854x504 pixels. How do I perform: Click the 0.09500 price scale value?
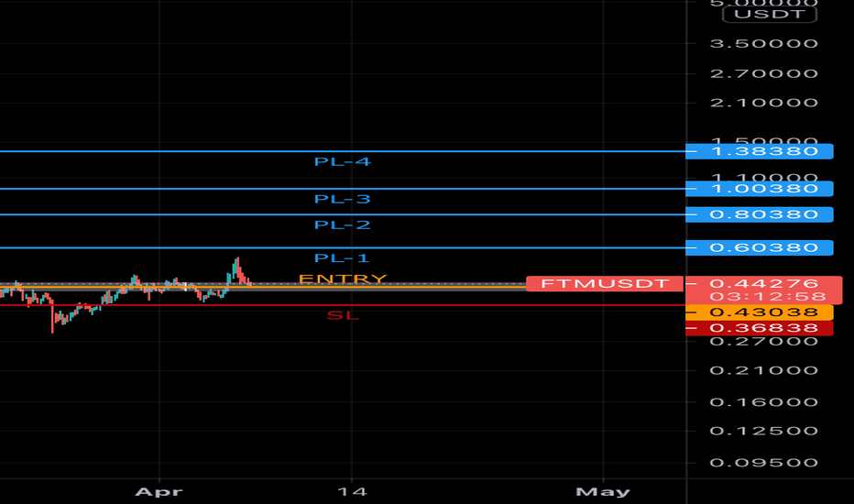point(763,463)
